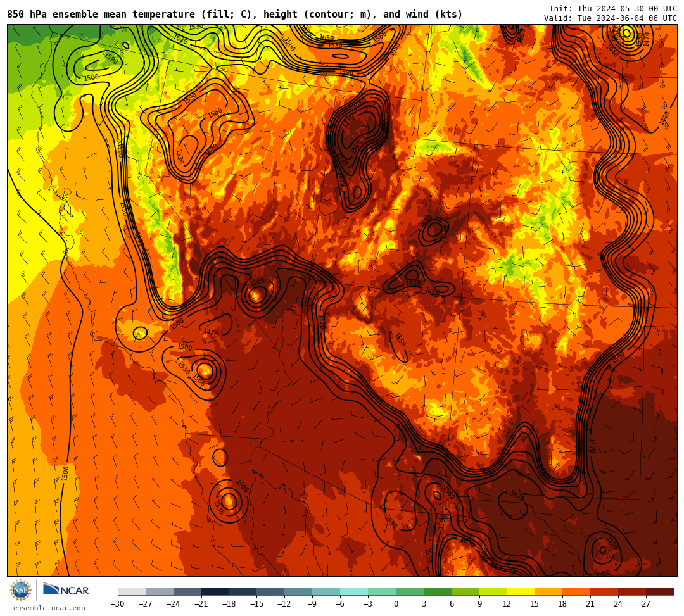The image size is (684, 616).
Task: Pick the orange 18 to 21 legend swatch
Action: tap(577, 591)
